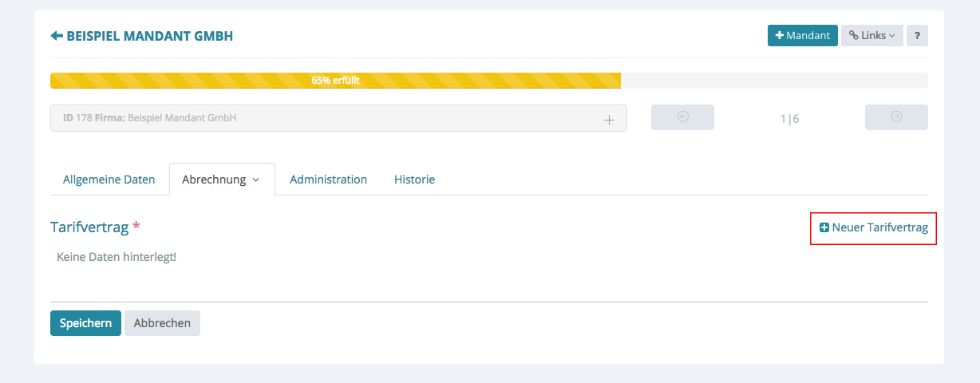Click the 65% erfüllt progress bar
The width and height of the screenshot is (980, 383).
click(x=335, y=81)
